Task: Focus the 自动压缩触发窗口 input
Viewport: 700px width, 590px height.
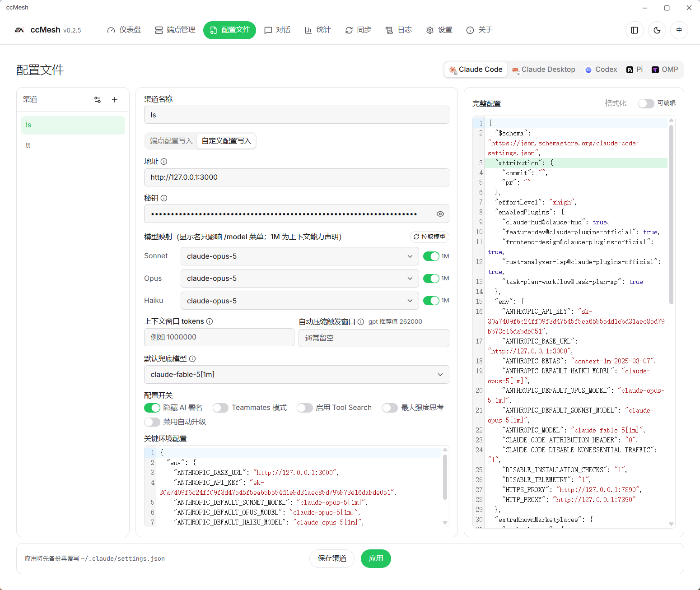Action: tap(374, 338)
